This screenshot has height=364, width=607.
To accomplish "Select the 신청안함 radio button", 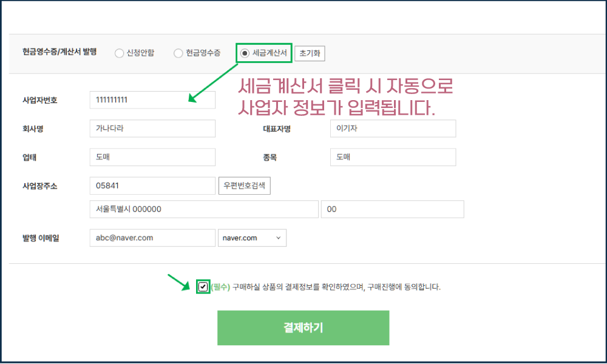I will pos(119,53).
